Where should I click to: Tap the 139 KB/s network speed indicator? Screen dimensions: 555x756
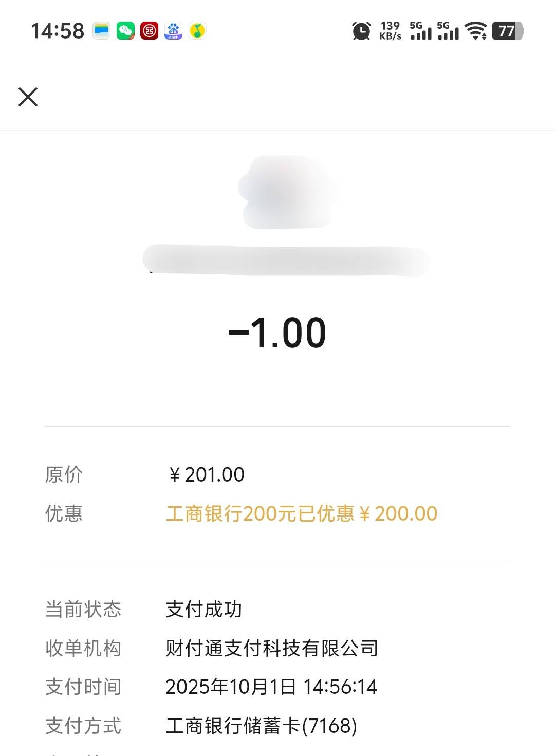coord(390,31)
